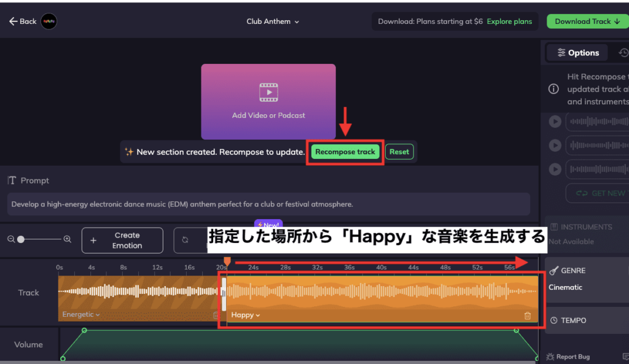Click the Cinematic genre value
The image size is (629, 364).
coord(565,287)
